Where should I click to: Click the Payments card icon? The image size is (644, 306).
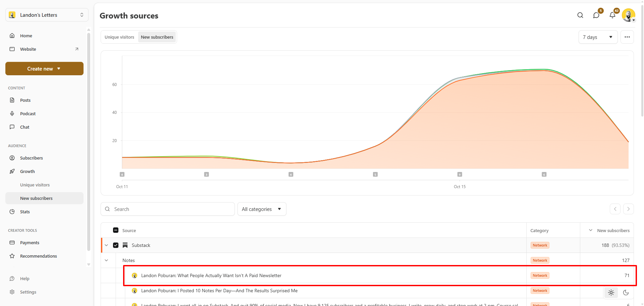[12, 243]
